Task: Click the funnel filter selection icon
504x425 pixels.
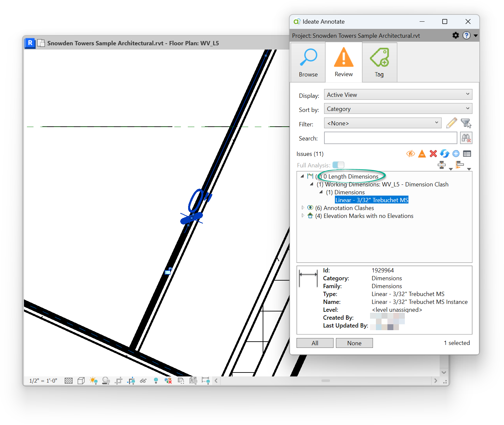Action: pyautogui.click(x=466, y=123)
